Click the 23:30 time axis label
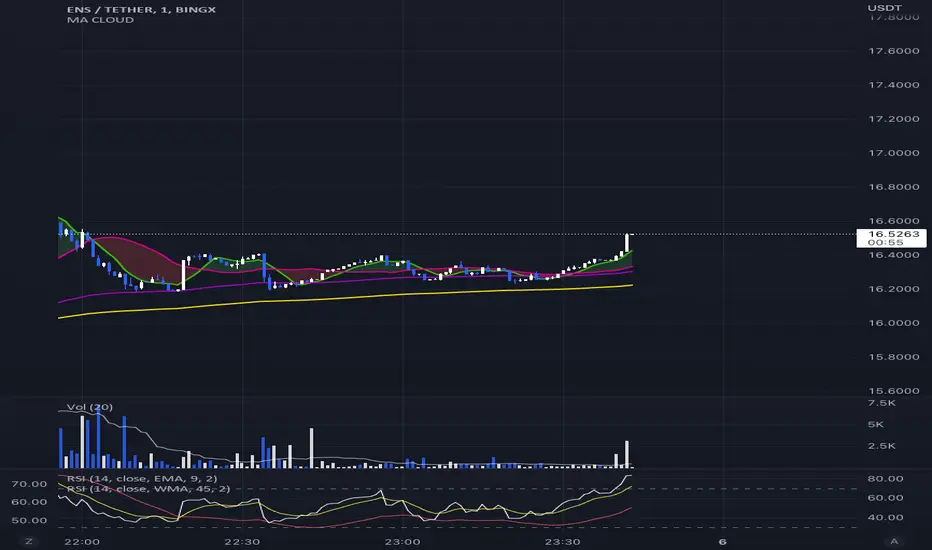The image size is (932, 550). [x=562, y=542]
